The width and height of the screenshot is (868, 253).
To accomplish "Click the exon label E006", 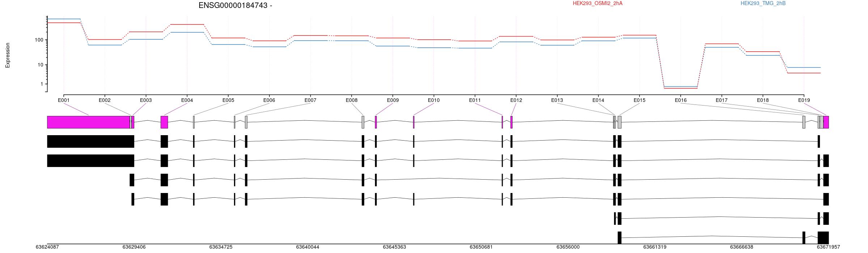I will (x=269, y=100).
